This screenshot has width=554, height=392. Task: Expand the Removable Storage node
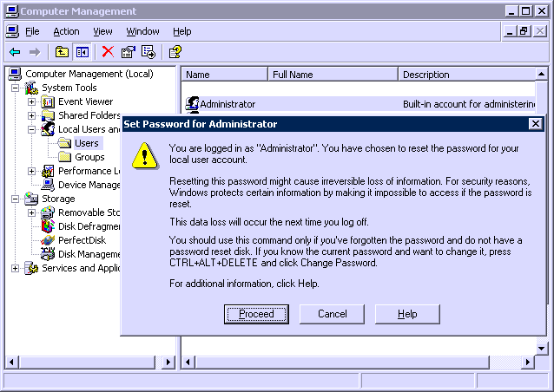31,212
